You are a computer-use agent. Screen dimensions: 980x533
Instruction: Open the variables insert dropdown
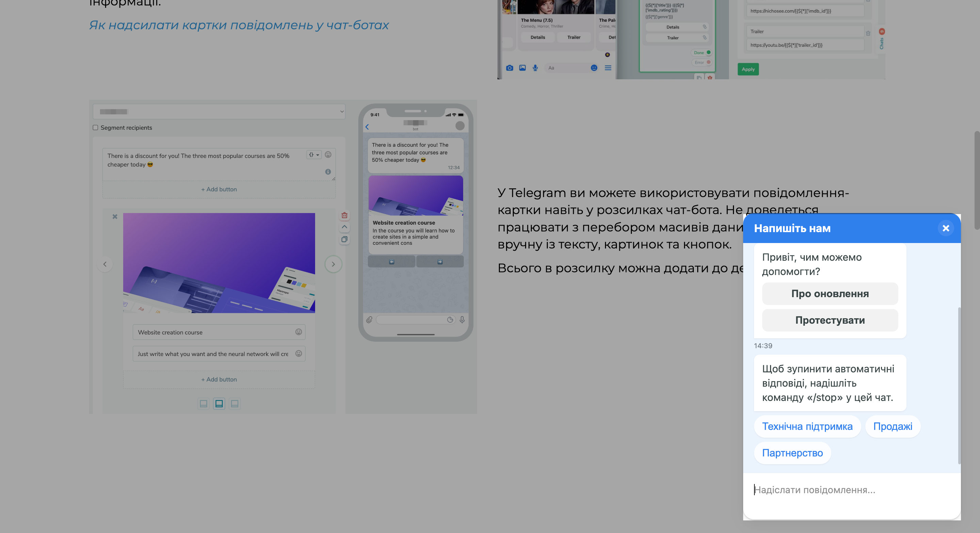click(x=314, y=155)
